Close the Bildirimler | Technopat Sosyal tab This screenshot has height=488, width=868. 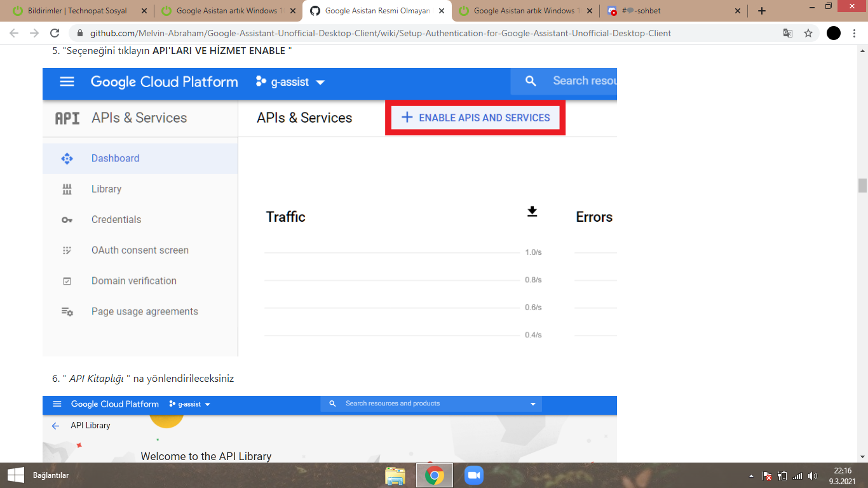(144, 11)
